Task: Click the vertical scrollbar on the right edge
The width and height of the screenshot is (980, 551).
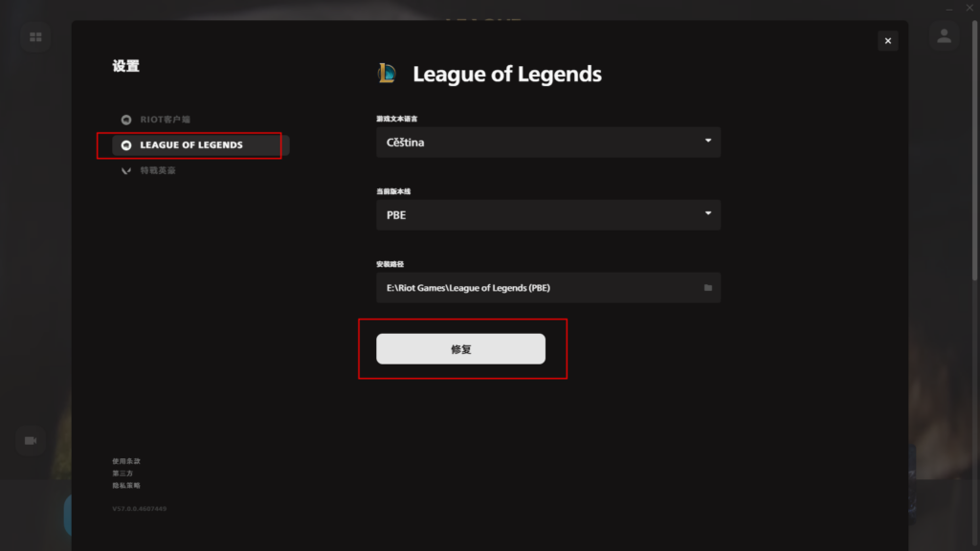Action: 975,150
